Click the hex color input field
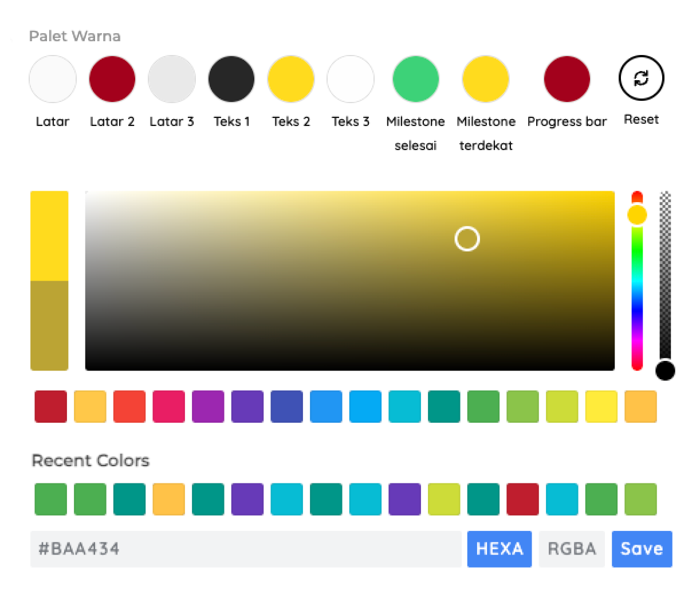The height and width of the screenshot is (598, 700). tap(245, 549)
